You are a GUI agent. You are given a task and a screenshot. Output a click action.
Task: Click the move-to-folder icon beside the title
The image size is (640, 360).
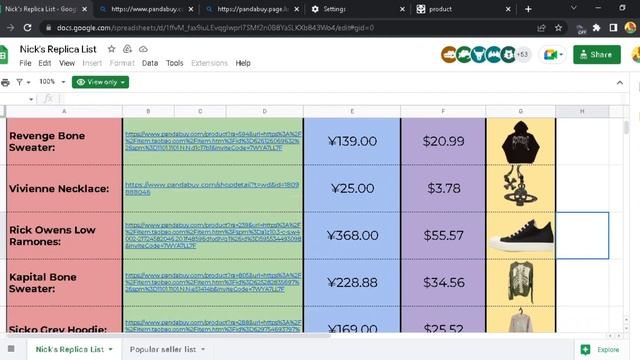coord(127,49)
